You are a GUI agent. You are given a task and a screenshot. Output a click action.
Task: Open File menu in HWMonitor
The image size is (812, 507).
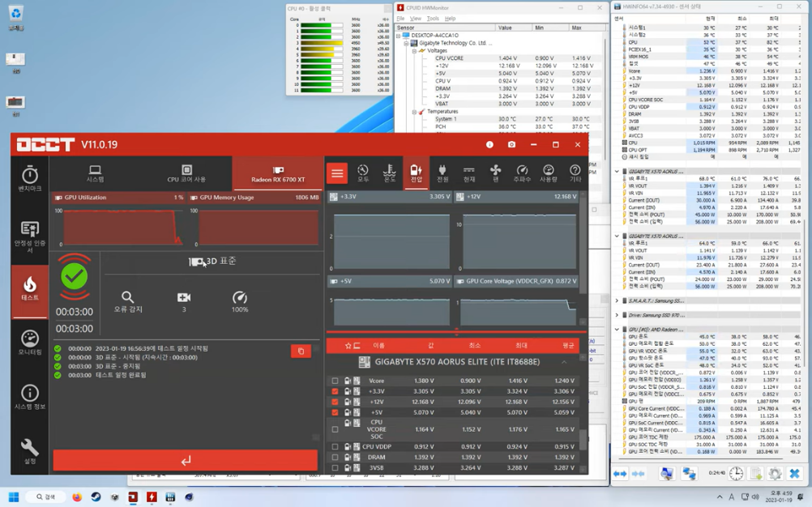click(400, 19)
